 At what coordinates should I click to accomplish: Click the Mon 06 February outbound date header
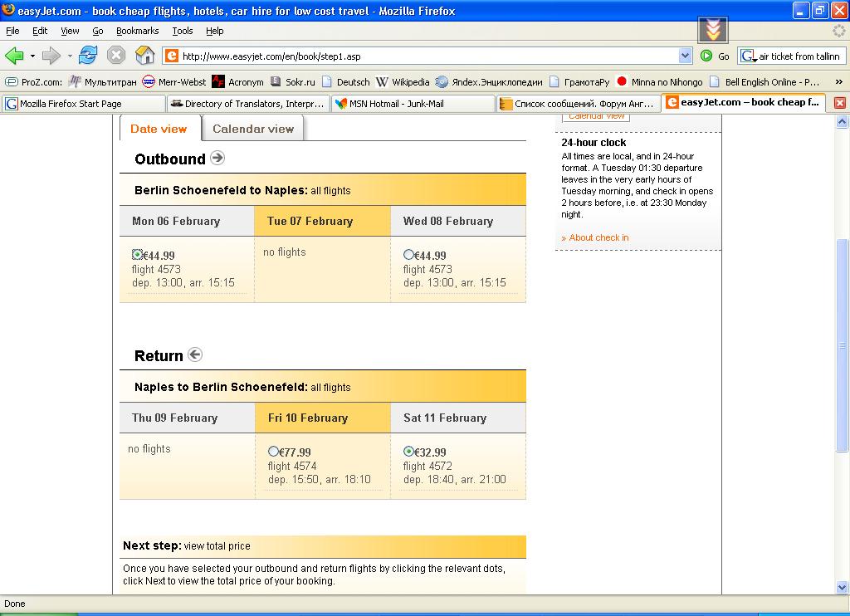pos(187,221)
